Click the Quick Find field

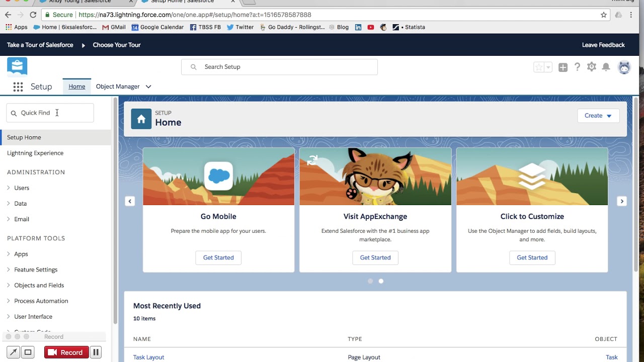[50, 113]
